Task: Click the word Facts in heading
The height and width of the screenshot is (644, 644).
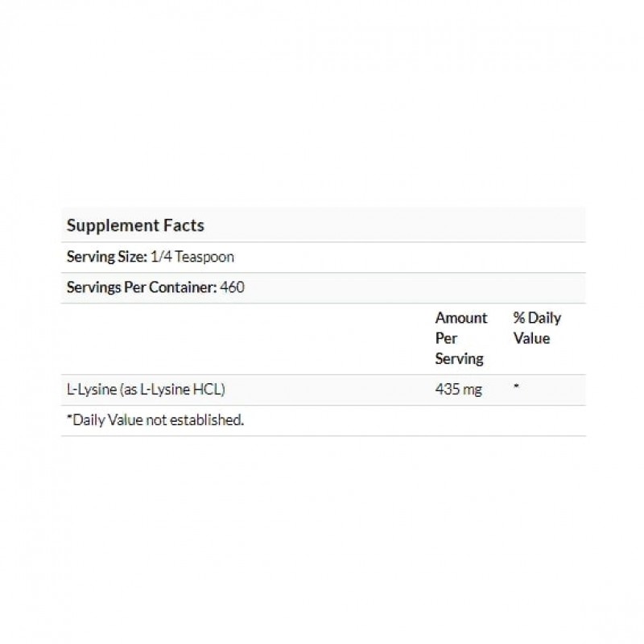Action: pyautogui.click(x=186, y=225)
